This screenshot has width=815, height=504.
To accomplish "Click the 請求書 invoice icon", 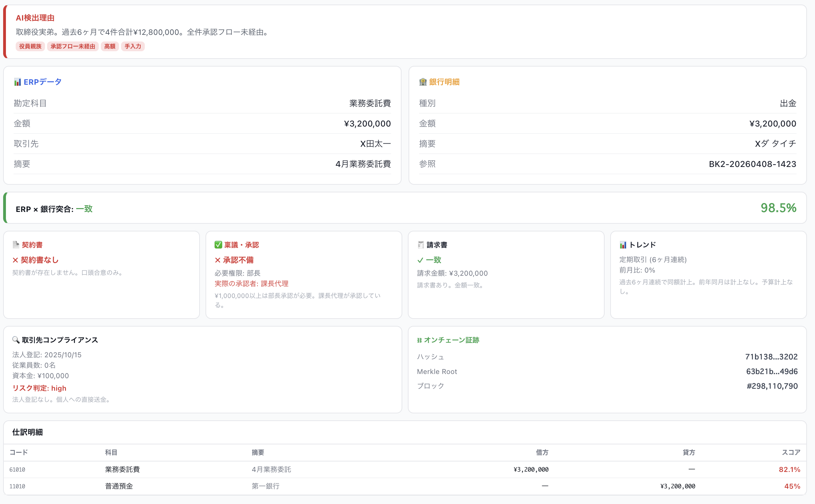I will [x=421, y=245].
